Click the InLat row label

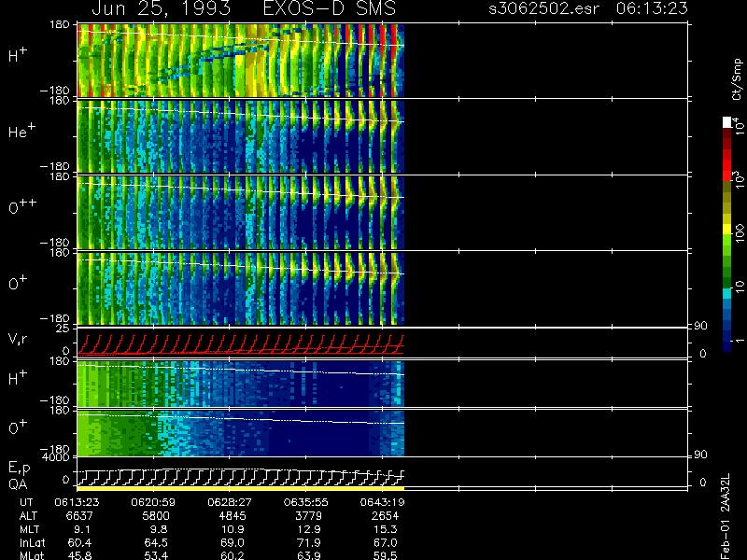click(31, 542)
